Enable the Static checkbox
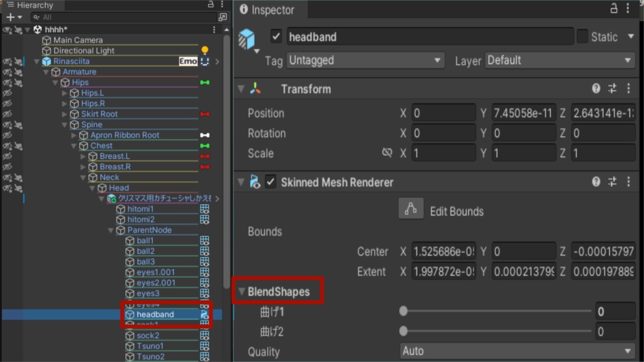This screenshot has width=644, height=362. 582,36
